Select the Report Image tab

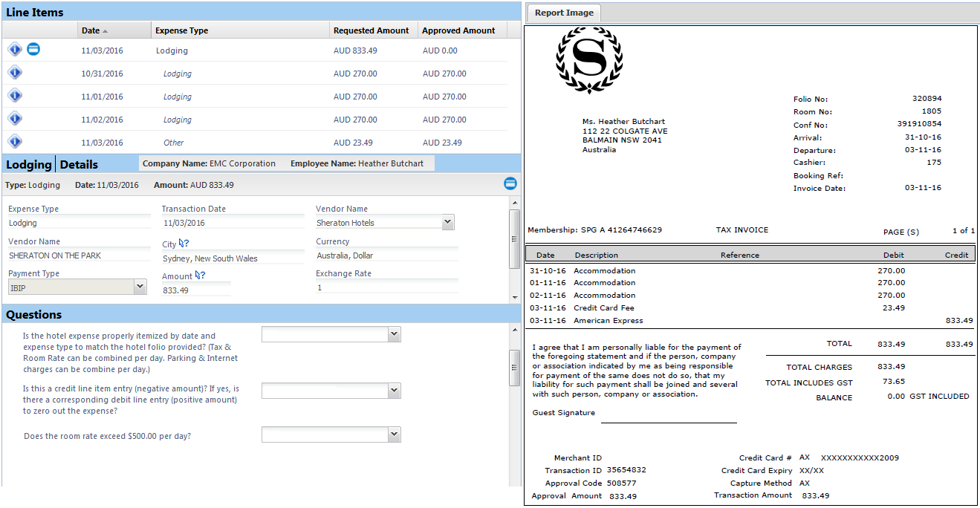tap(564, 13)
